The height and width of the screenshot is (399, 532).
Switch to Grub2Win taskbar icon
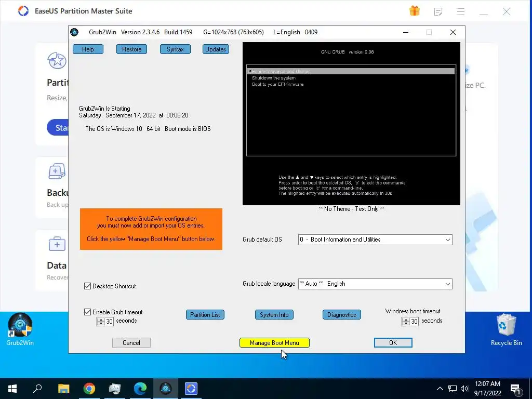166,389
